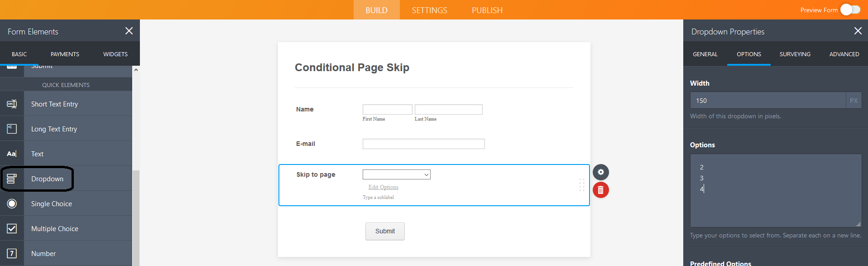Select the Short Text Entry element icon
The image size is (868, 266).
(12, 104)
